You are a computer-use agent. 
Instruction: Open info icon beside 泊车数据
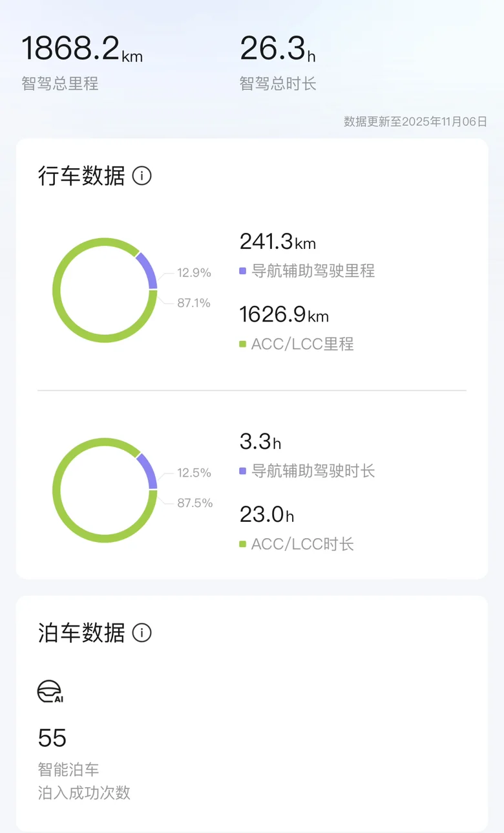(142, 633)
